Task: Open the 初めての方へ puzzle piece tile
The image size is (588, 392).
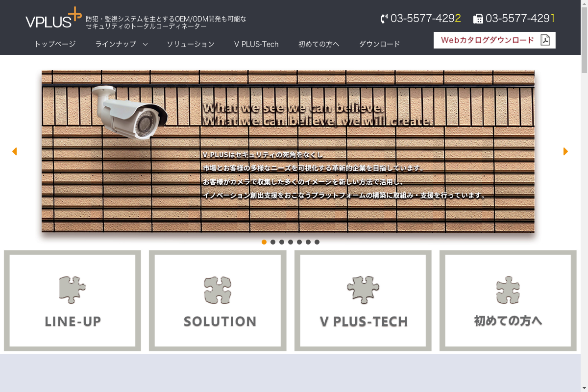Action: click(x=508, y=300)
